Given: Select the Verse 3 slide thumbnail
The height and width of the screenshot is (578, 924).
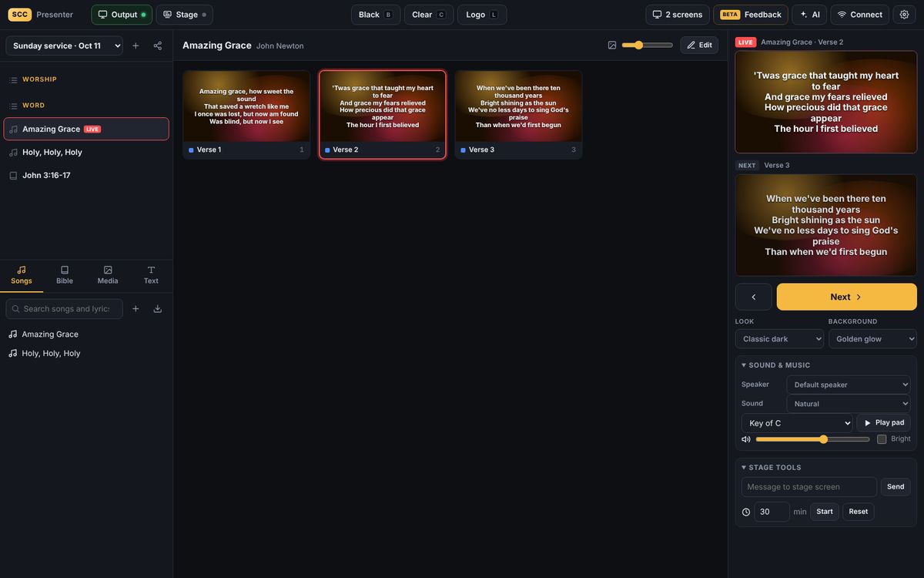Looking at the screenshot, I should pos(518,115).
